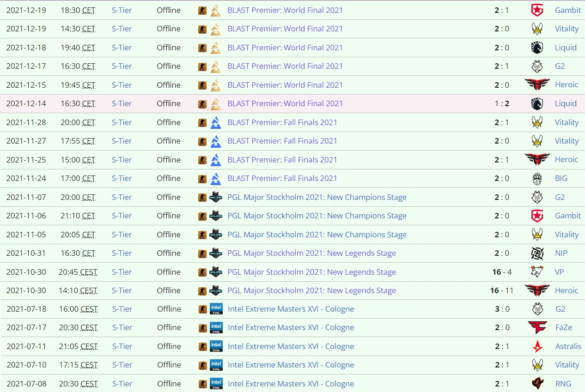585x392 pixels.
Task: Open the Astralis team link in the 2021-07-11 row
Action: pyautogui.click(x=568, y=346)
